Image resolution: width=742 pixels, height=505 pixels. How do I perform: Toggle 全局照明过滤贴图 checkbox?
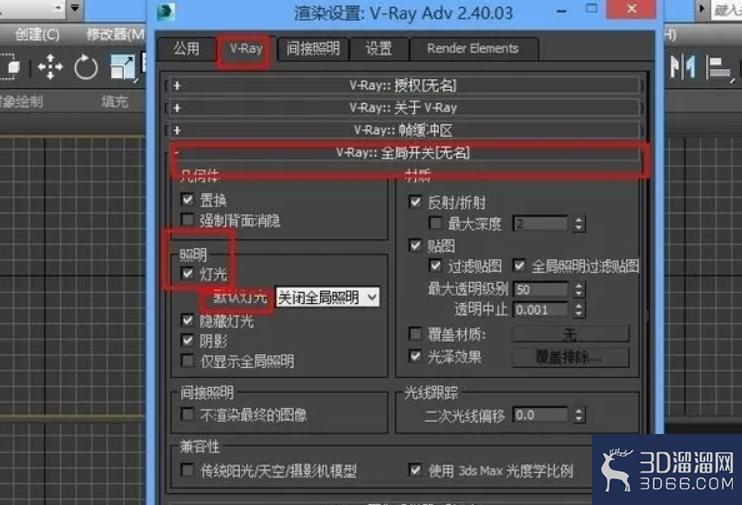[x=520, y=266]
